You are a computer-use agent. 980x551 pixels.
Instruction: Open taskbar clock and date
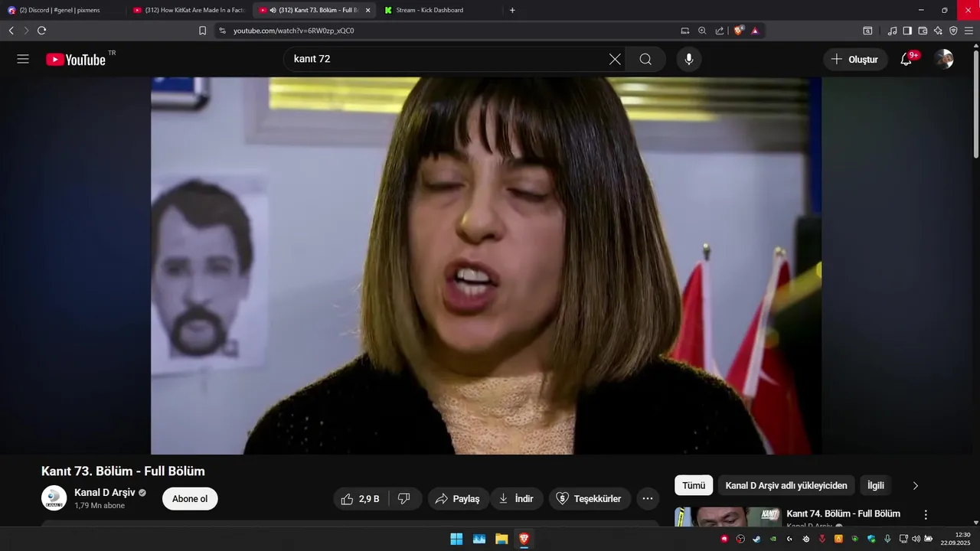click(x=955, y=539)
